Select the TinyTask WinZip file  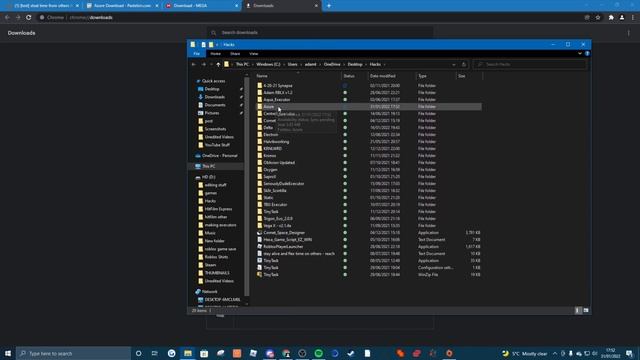point(271,275)
